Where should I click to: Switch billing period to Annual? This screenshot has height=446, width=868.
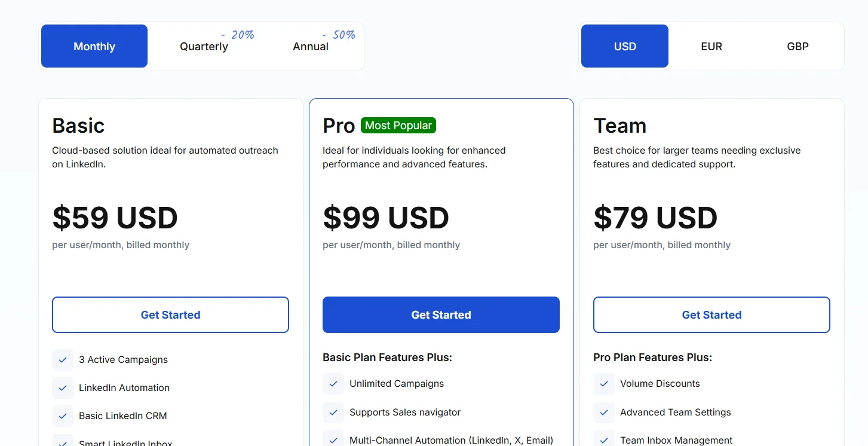(310, 46)
